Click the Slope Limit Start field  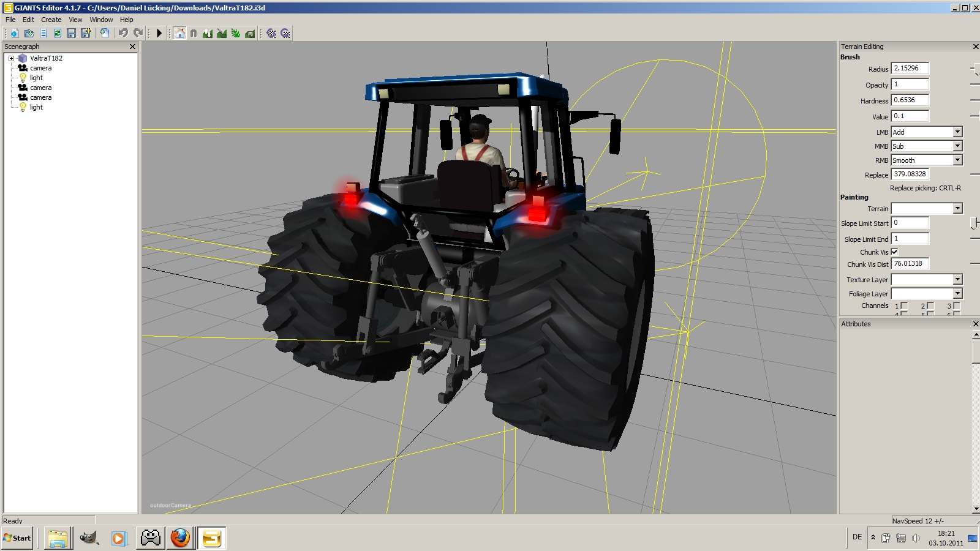(910, 223)
